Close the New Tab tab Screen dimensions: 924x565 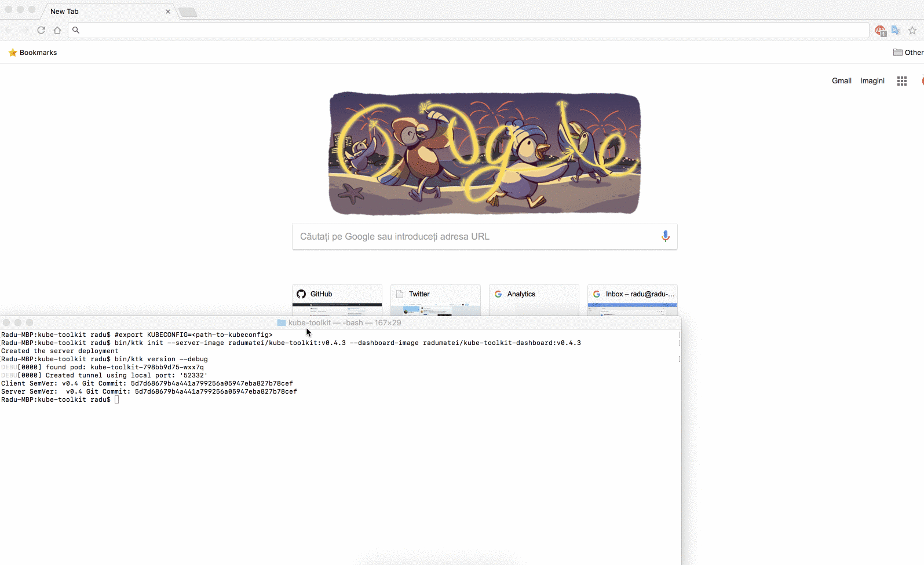(x=168, y=12)
